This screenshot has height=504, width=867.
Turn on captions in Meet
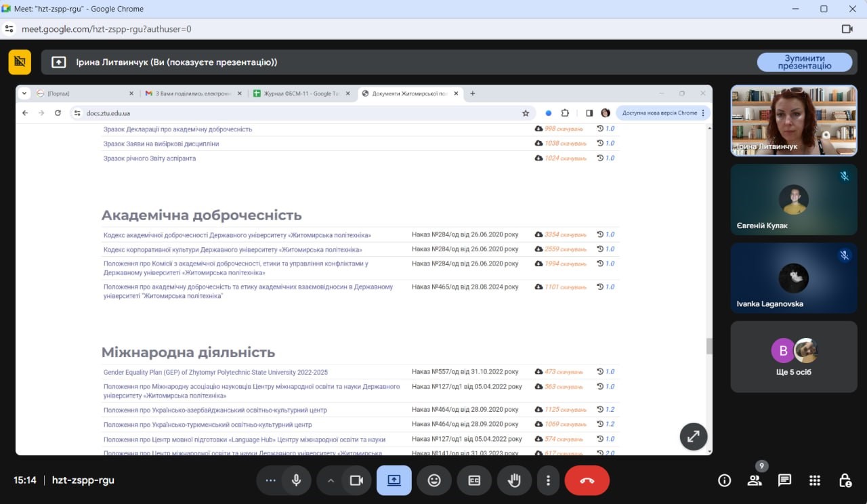474,480
